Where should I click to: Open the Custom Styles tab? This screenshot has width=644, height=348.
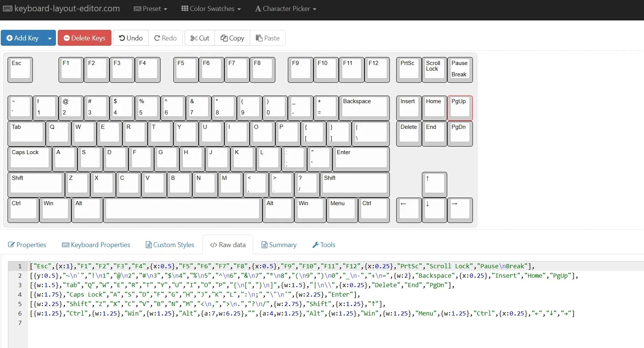pos(170,245)
